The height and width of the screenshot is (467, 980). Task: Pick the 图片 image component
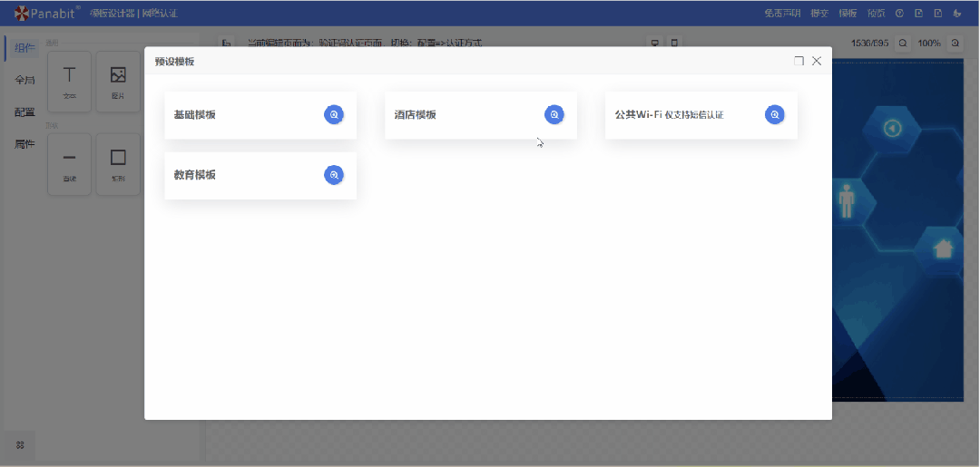click(118, 82)
